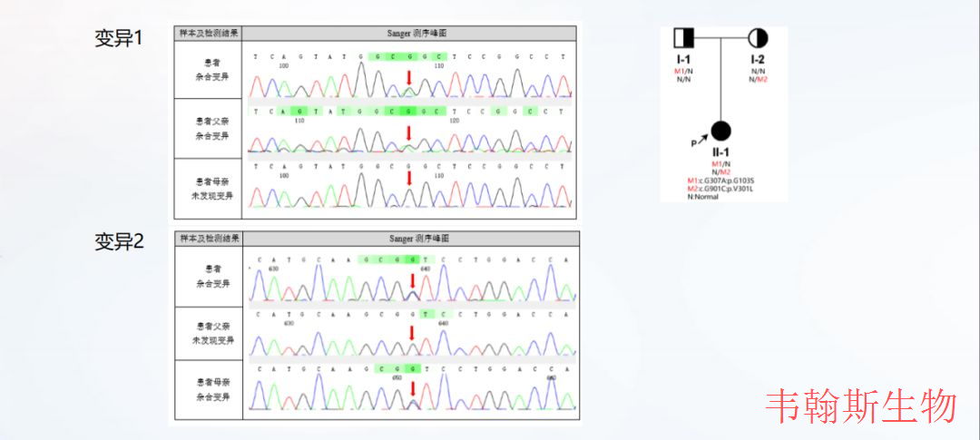Select the 变异1 heading

coord(119,38)
